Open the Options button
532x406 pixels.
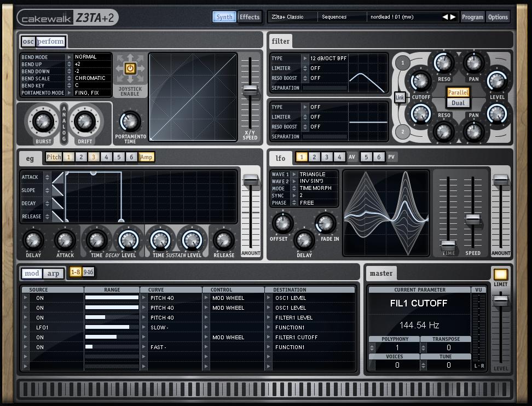click(x=498, y=17)
